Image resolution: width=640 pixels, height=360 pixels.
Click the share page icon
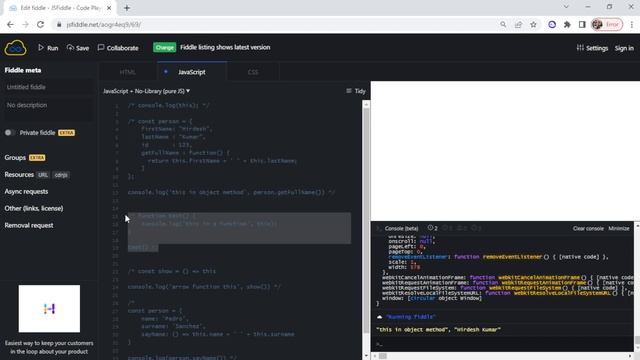pos(518,24)
